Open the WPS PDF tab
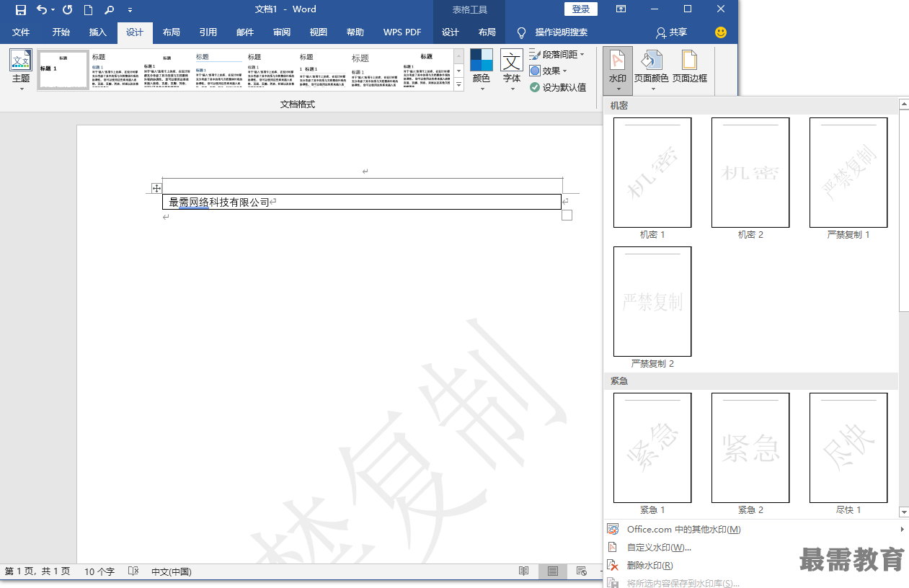 [402, 32]
